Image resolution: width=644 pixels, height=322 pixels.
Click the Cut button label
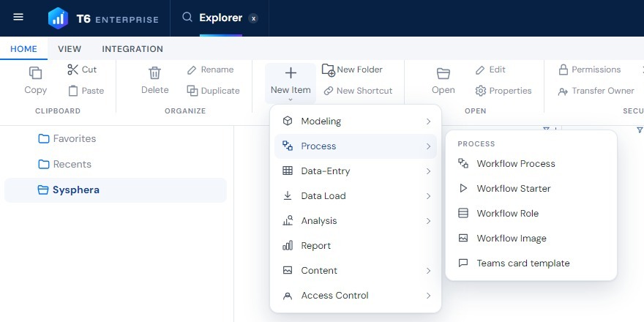coord(89,70)
